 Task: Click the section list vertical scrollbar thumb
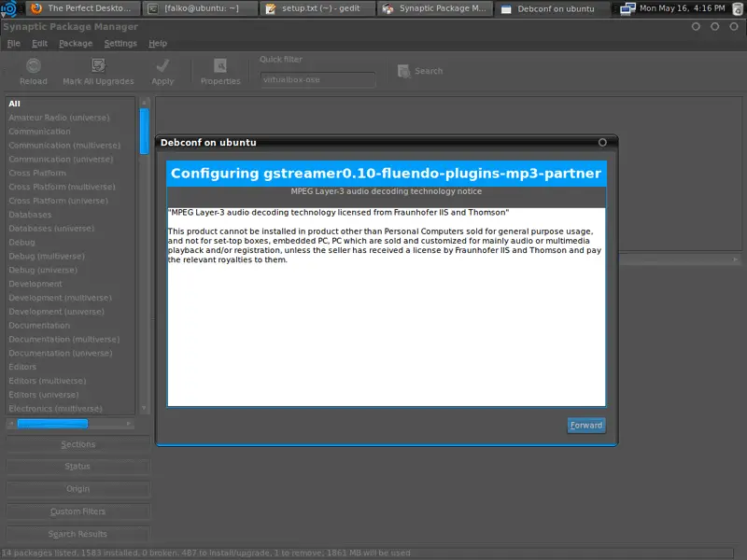145,132
